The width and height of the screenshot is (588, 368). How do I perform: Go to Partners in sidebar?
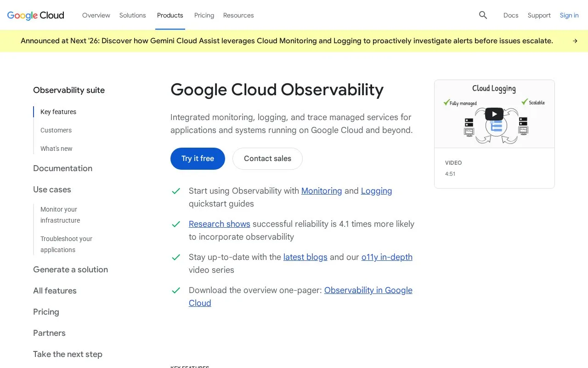click(49, 333)
